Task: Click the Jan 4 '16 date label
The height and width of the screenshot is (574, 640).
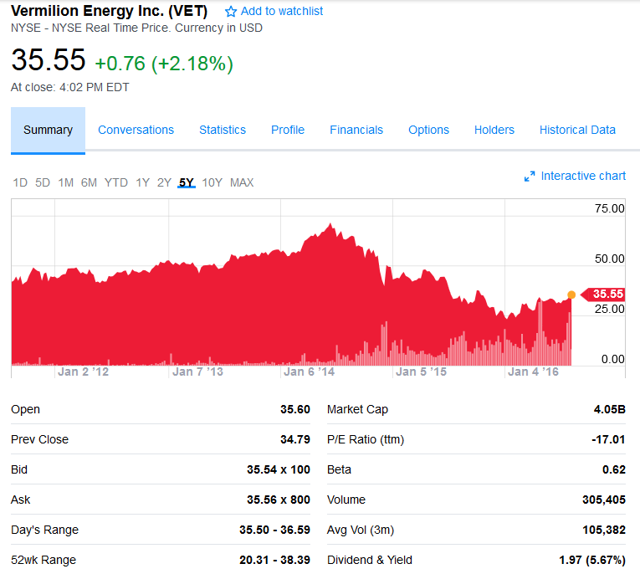Action: tap(533, 372)
